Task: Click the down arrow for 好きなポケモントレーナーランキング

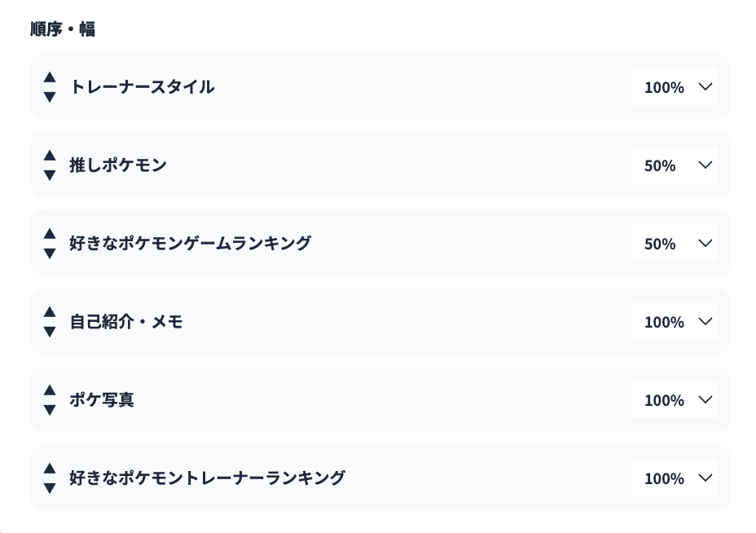Action: [50, 488]
